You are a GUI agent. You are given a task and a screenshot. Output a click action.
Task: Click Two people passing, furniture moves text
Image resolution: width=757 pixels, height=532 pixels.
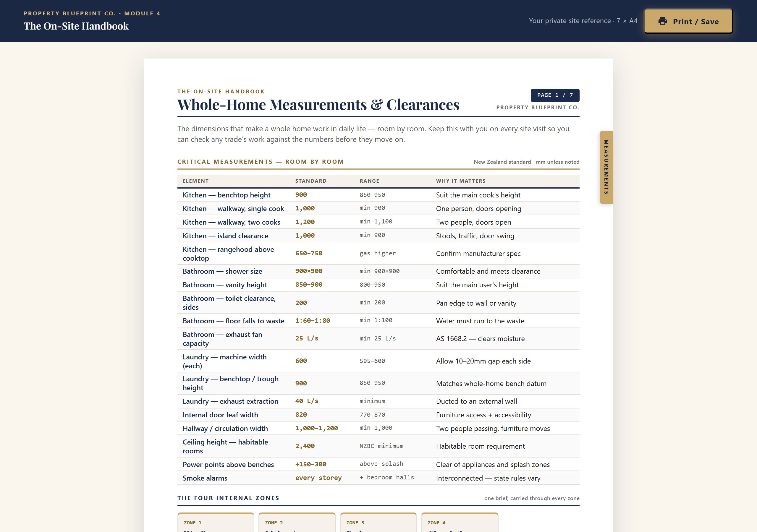tap(493, 429)
